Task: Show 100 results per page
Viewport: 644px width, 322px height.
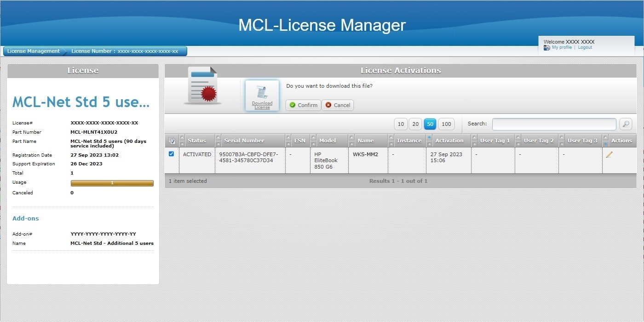Action: (446, 124)
